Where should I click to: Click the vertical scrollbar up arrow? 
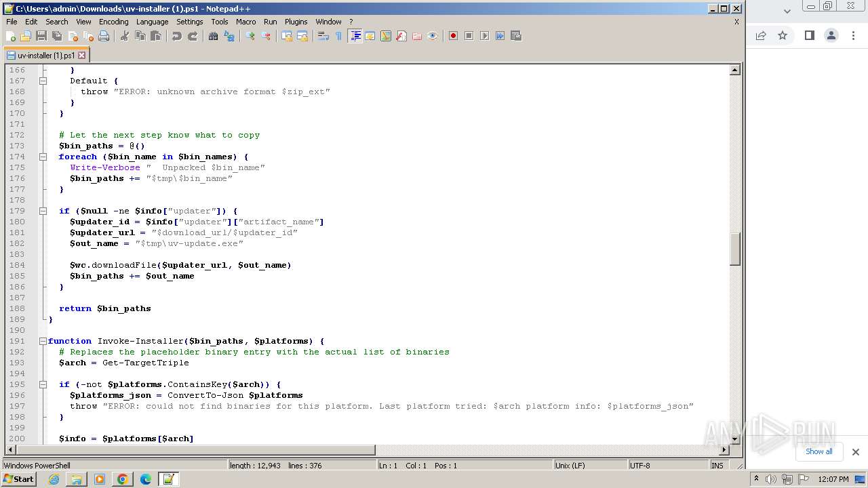(x=734, y=70)
